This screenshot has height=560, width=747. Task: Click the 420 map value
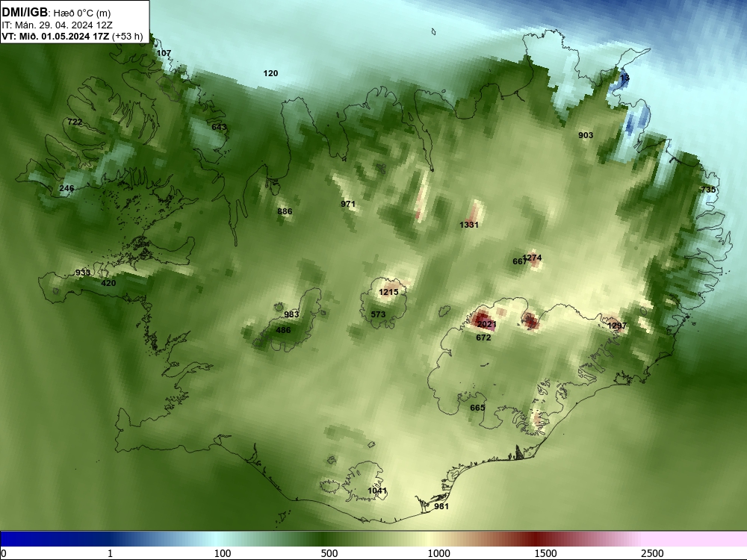(x=108, y=283)
